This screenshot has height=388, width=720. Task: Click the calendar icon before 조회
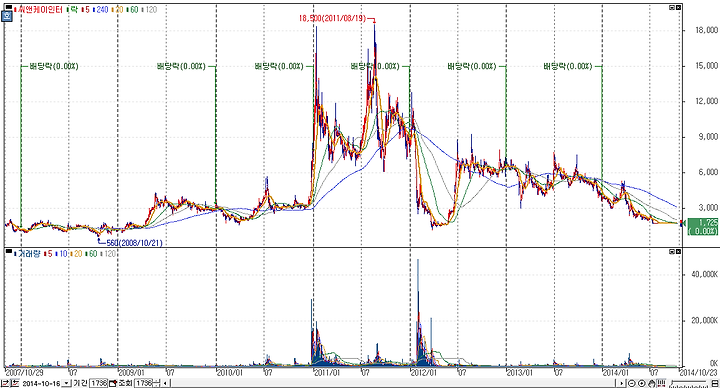click(x=112, y=383)
